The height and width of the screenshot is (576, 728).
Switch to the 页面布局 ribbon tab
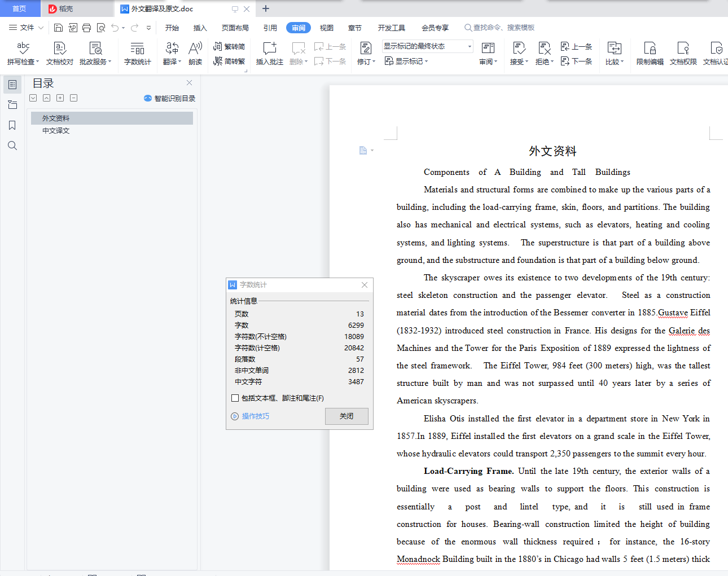click(x=235, y=28)
